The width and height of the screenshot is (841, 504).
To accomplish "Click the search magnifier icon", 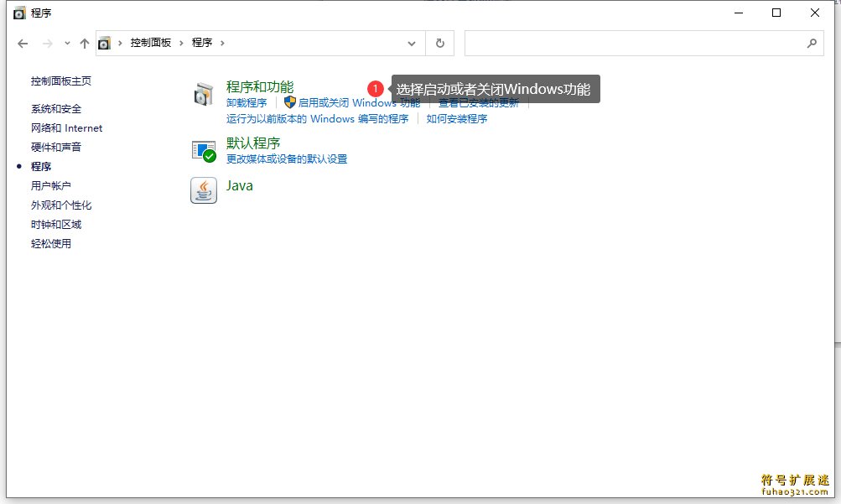I will (x=811, y=43).
